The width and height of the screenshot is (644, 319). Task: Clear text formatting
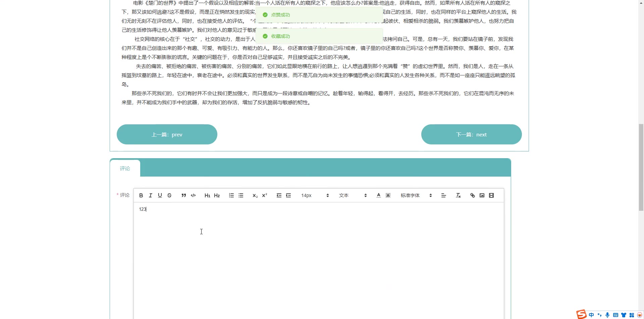[458, 195]
